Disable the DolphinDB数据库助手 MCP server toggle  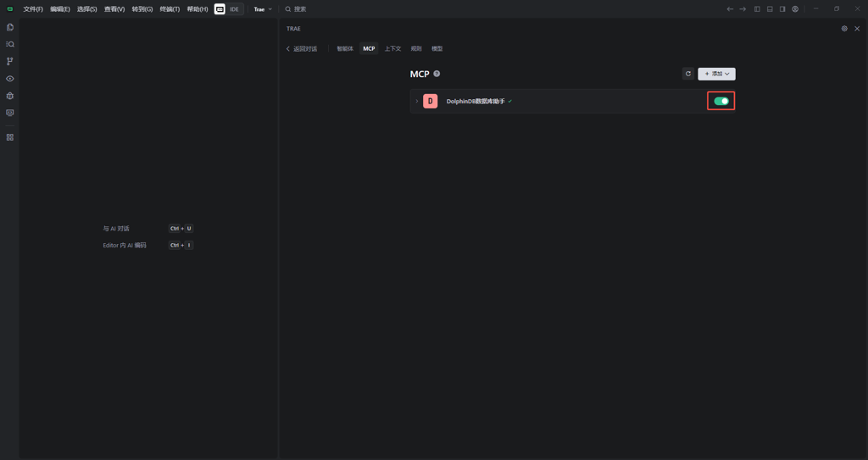point(721,101)
